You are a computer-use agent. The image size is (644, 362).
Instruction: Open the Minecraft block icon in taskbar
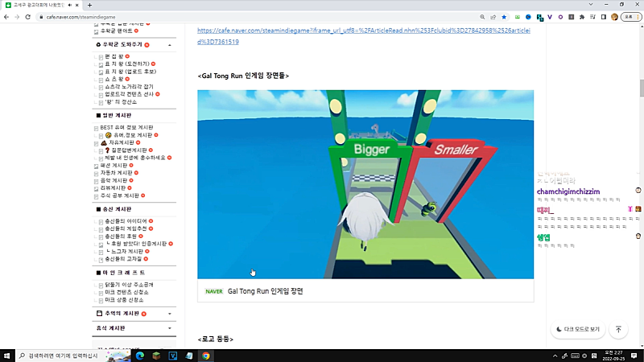156,356
